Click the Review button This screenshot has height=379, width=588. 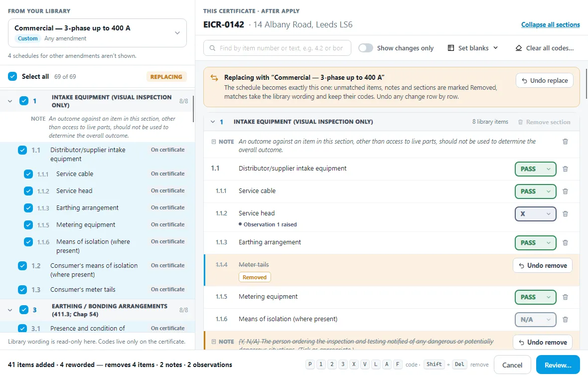click(x=558, y=365)
